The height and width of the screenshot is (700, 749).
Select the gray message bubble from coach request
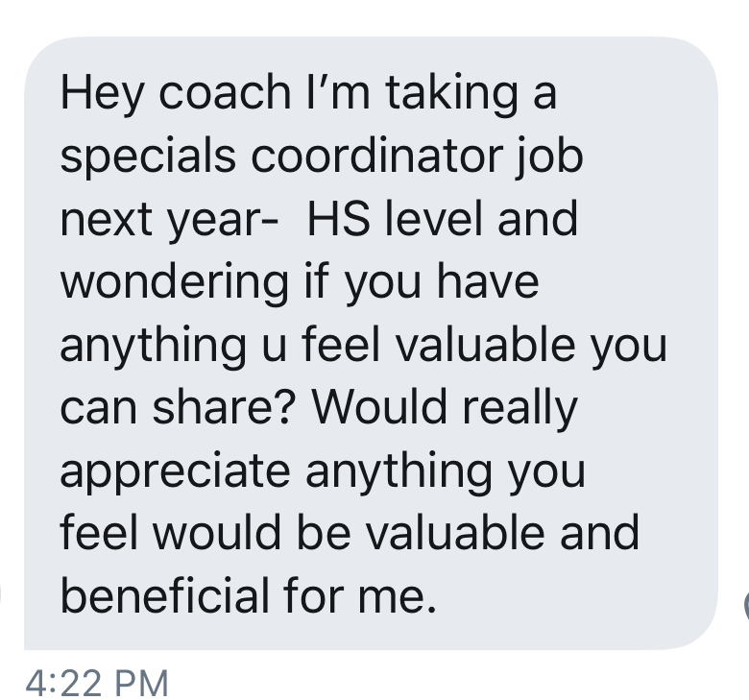pyautogui.click(x=371, y=343)
